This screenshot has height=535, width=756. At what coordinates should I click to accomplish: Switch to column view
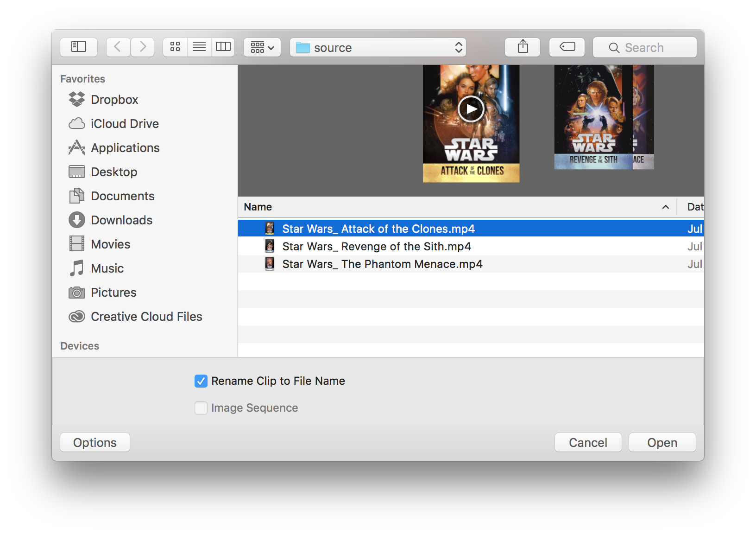point(223,47)
